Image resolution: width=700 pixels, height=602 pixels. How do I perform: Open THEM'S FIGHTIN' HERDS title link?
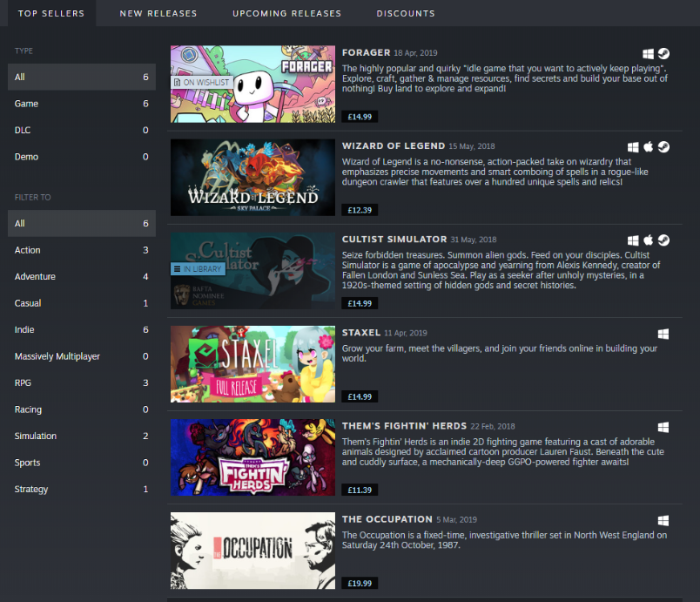tap(404, 426)
